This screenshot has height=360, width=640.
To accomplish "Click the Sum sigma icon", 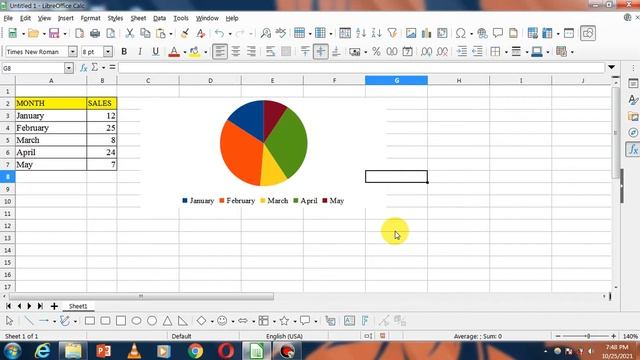I will [95, 67].
